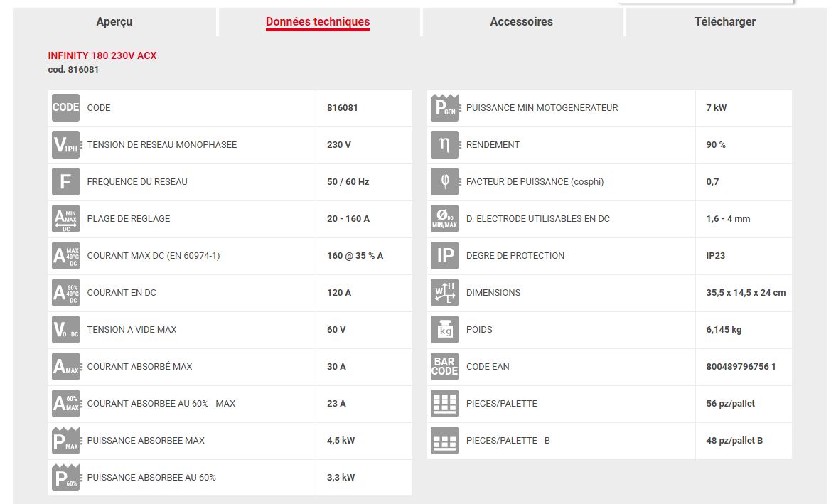The height and width of the screenshot is (504, 831).
Task: Click the IP protection degree icon
Action: [445, 256]
